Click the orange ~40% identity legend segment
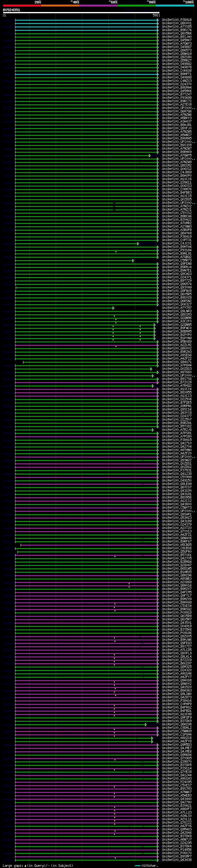 pos(60,6)
